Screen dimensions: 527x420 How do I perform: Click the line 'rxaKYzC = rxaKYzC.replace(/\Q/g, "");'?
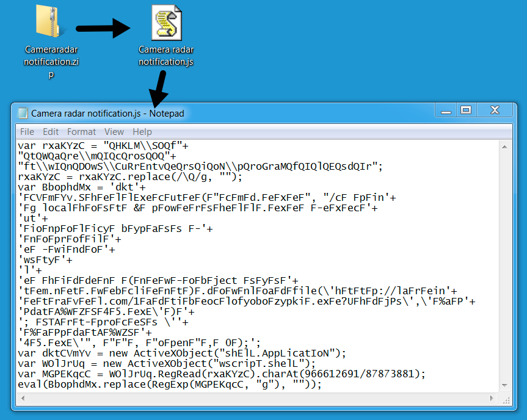[130, 177]
